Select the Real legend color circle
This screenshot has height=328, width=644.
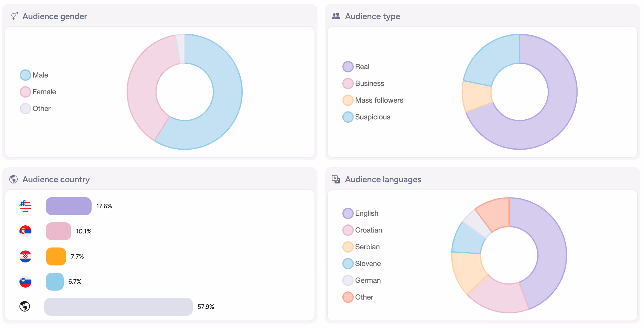coord(348,67)
